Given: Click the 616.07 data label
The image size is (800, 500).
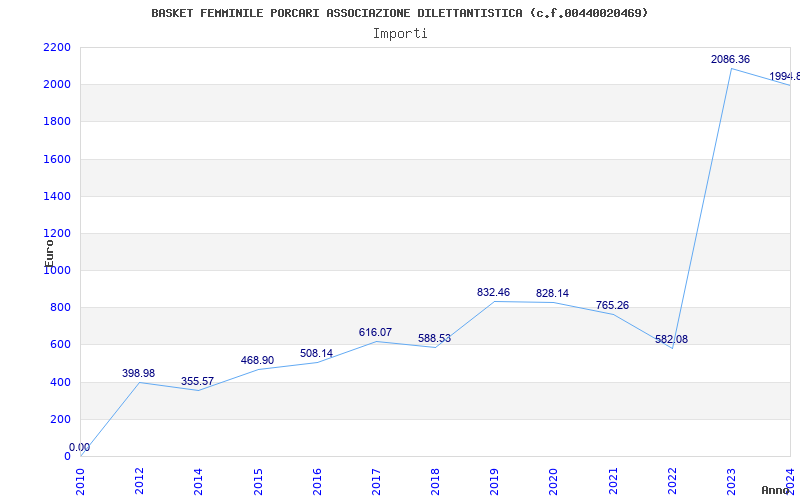Looking at the screenshot, I should tap(375, 332).
